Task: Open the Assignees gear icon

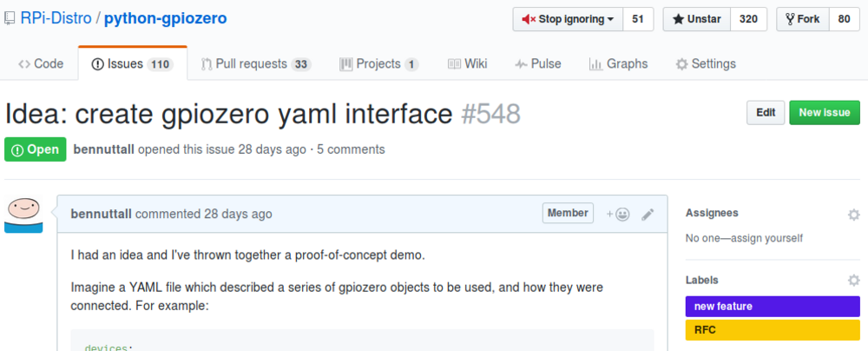Action: coord(853,214)
